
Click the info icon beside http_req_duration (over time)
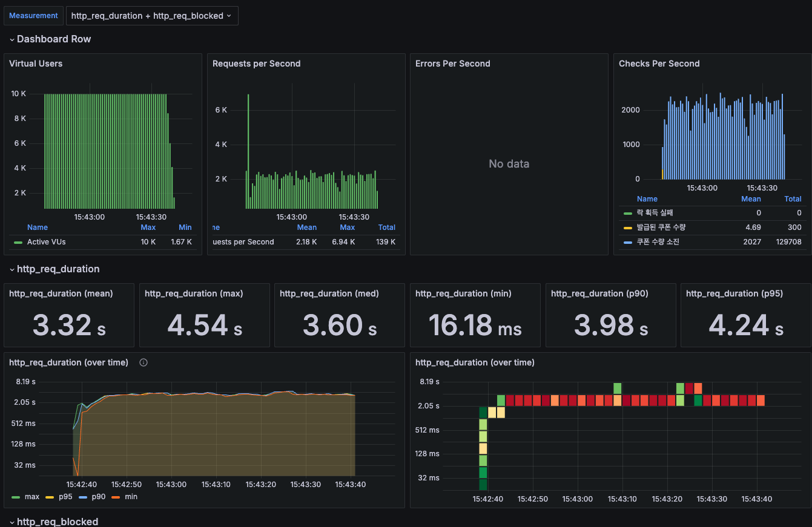pyautogui.click(x=144, y=362)
